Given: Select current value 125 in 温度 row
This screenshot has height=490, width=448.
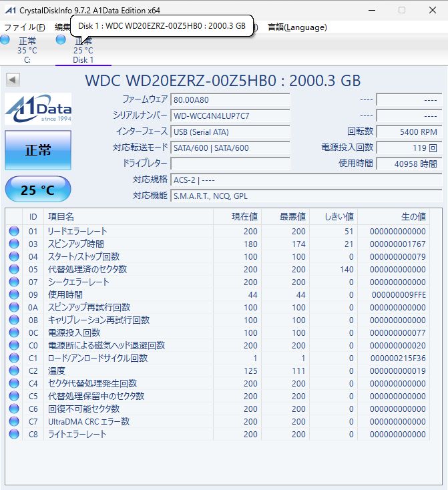Looking at the screenshot, I should click(x=250, y=371).
